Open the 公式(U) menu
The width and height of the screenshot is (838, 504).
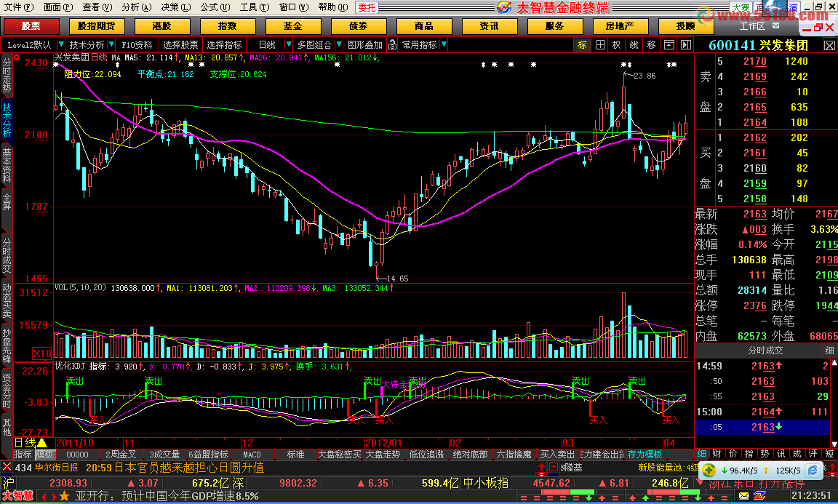coord(215,7)
